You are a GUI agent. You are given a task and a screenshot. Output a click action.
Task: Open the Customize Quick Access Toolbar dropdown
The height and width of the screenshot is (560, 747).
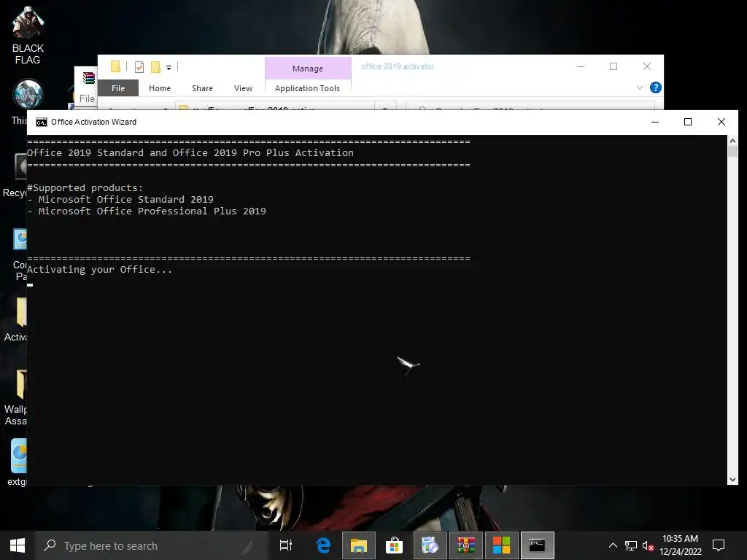pyautogui.click(x=169, y=68)
